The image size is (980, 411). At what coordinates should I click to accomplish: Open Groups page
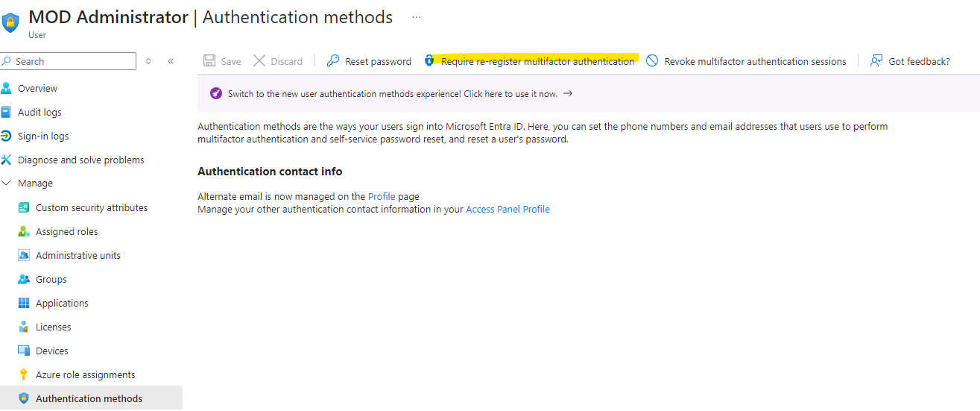coord(51,279)
